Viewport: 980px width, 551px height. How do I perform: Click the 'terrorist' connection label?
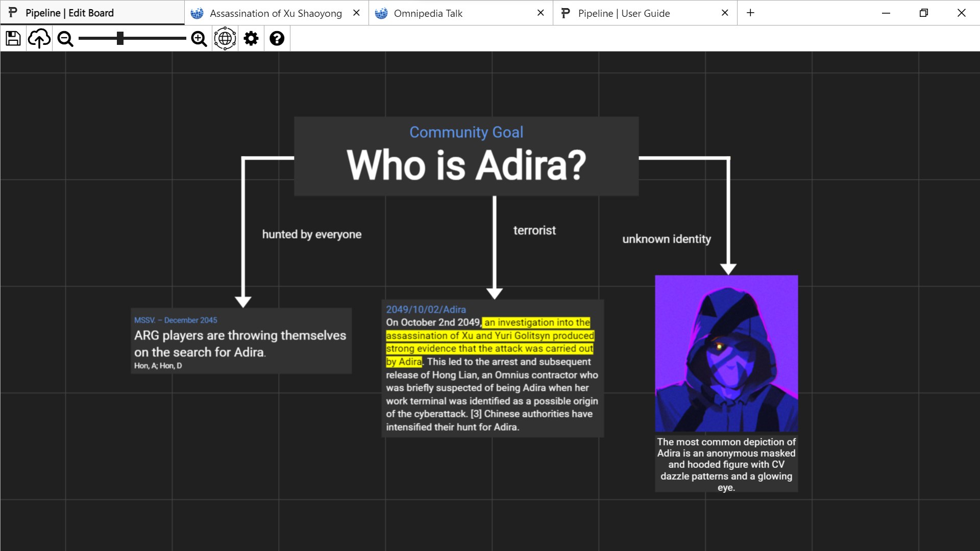tap(534, 231)
